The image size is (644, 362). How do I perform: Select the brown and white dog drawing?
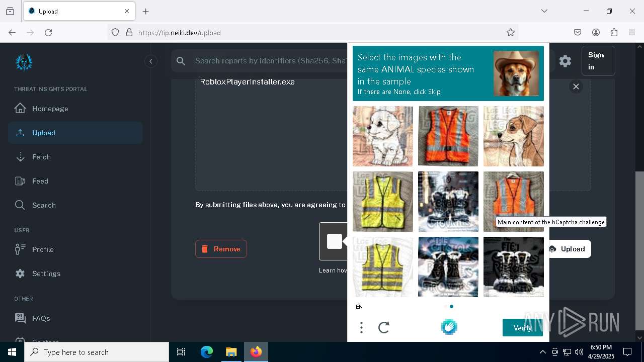click(x=514, y=136)
